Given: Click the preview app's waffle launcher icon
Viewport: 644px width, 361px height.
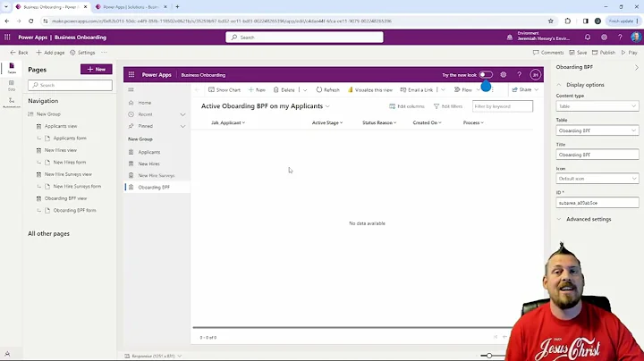Looking at the screenshot, I should coord(131,75).
